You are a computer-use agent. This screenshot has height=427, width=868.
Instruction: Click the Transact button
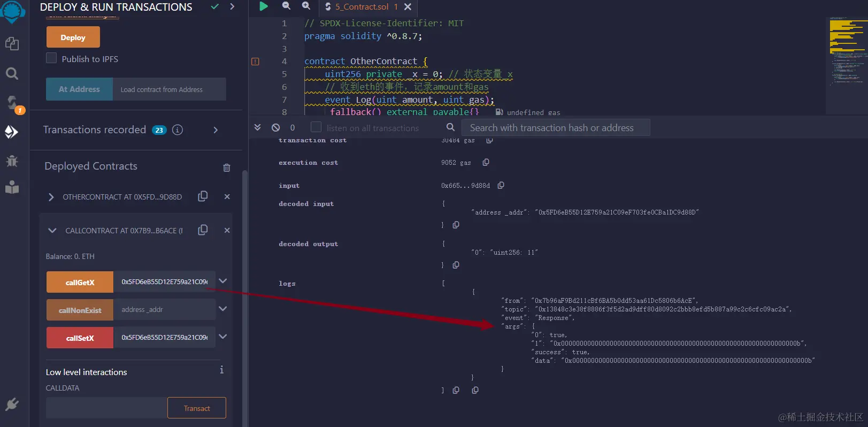(197, 408)
